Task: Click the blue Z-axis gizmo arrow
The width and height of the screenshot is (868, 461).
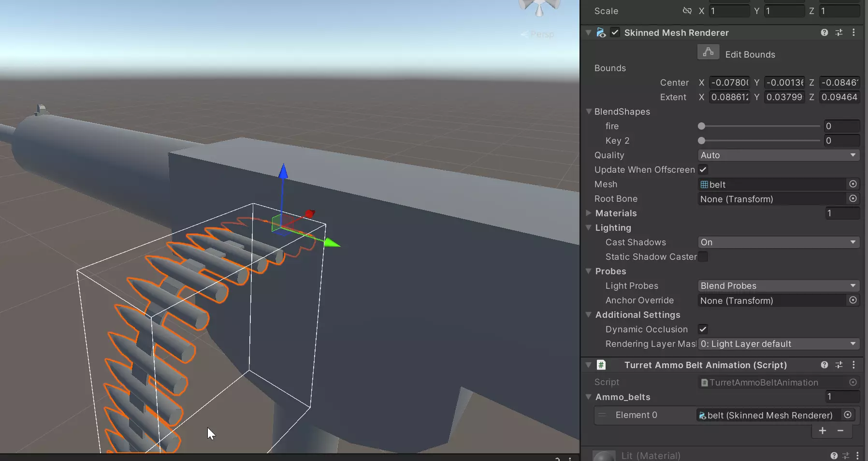Action: [283, 172]
